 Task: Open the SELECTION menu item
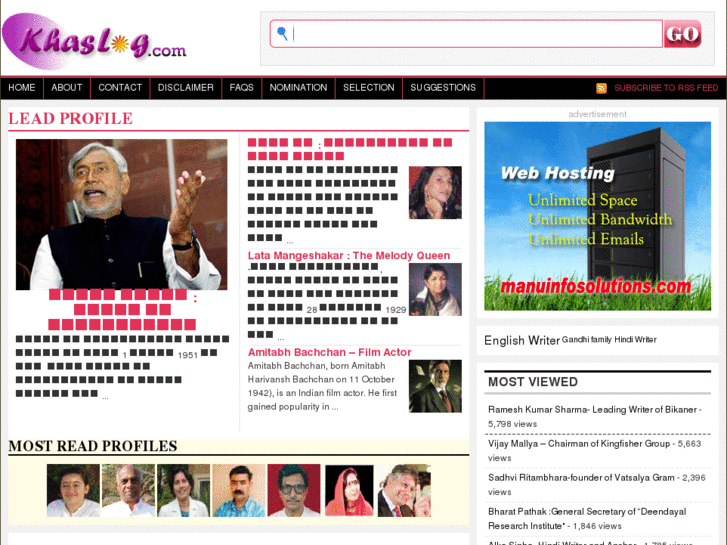[369, 88]
